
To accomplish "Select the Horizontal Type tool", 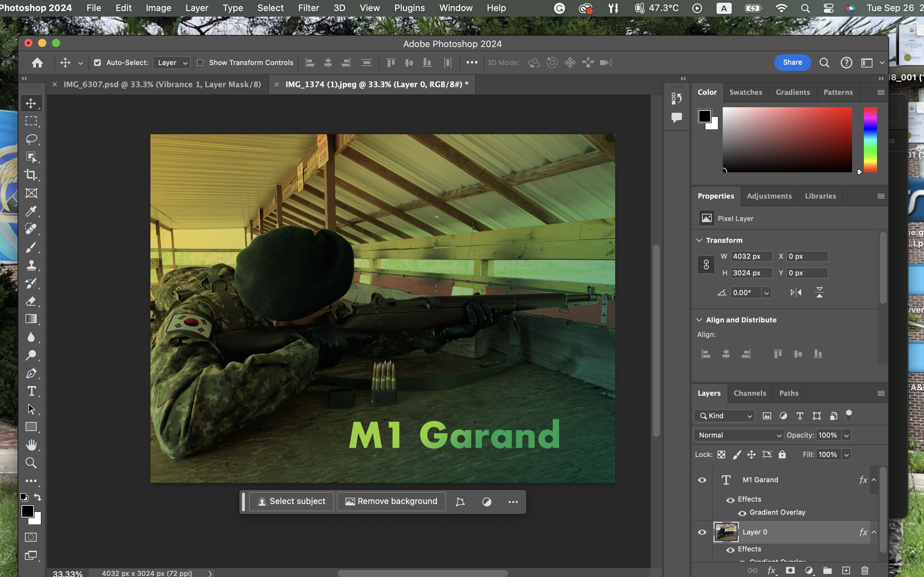I will (31, 391).
